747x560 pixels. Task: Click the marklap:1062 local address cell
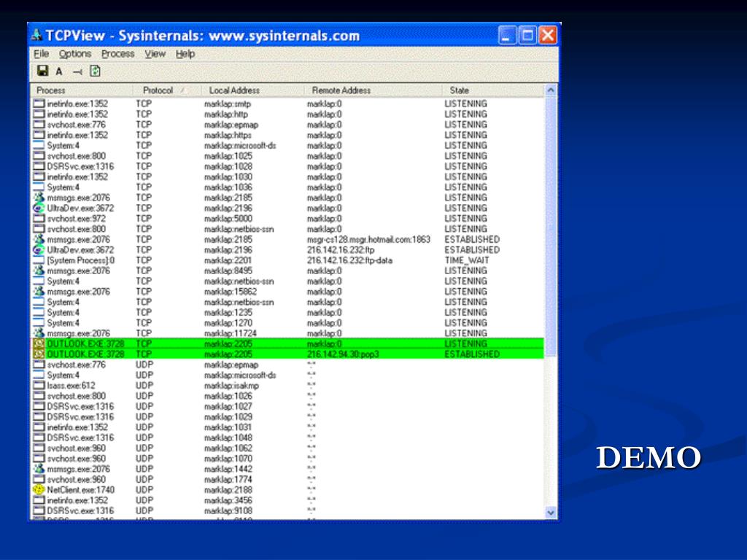point(228,448)
